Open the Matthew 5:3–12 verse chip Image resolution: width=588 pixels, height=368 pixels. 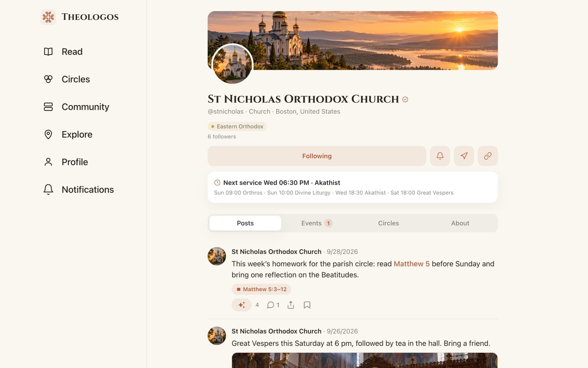pos(261,289)
